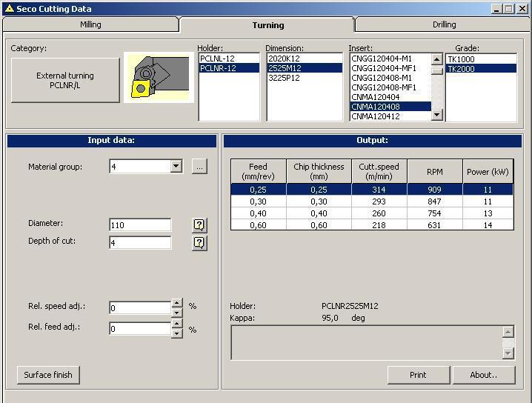Select insert CNMA120408
The width and height of the screenshot is (532, 403).
click(x=390, y=107)
